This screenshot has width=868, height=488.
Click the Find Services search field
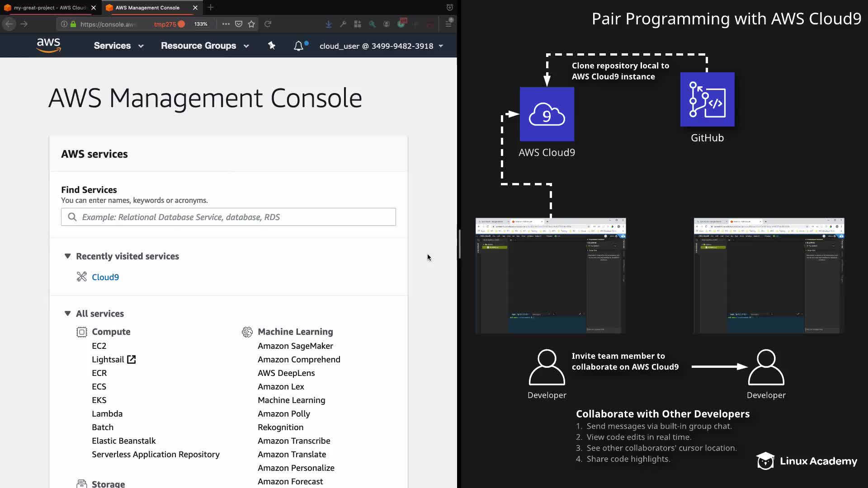[228, 217]
